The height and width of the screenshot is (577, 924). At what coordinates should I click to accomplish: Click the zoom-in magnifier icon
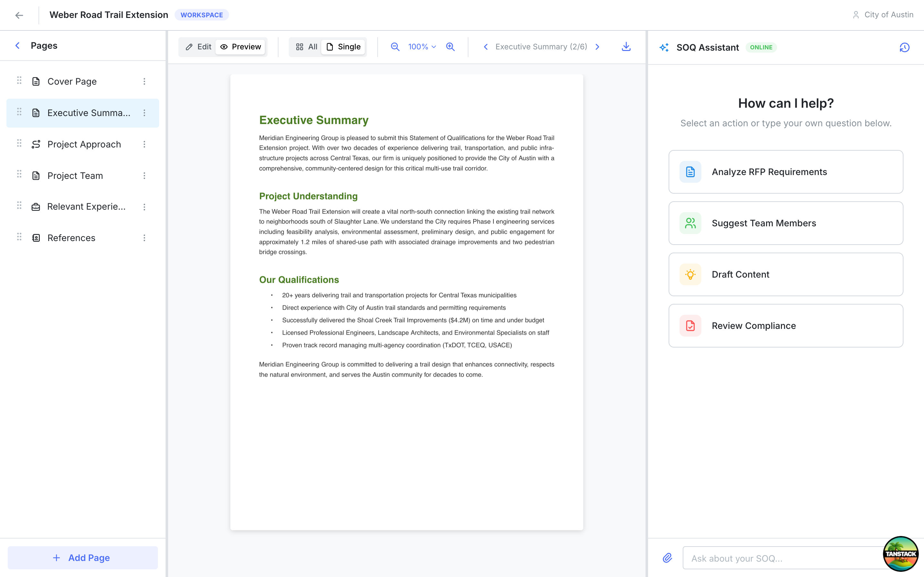coord(450,46)
